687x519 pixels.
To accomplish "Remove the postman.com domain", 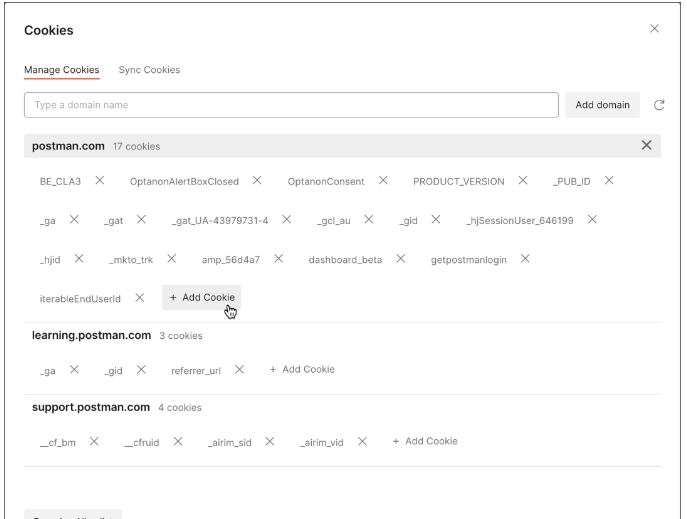I will [x=646, y=146].
